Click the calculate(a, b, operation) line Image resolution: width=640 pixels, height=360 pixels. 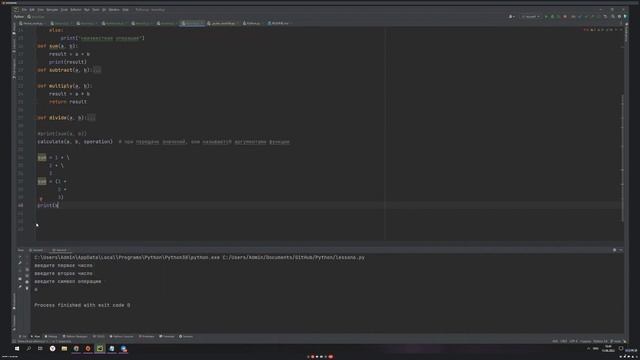pyautogui.click(x=75, y=142)
